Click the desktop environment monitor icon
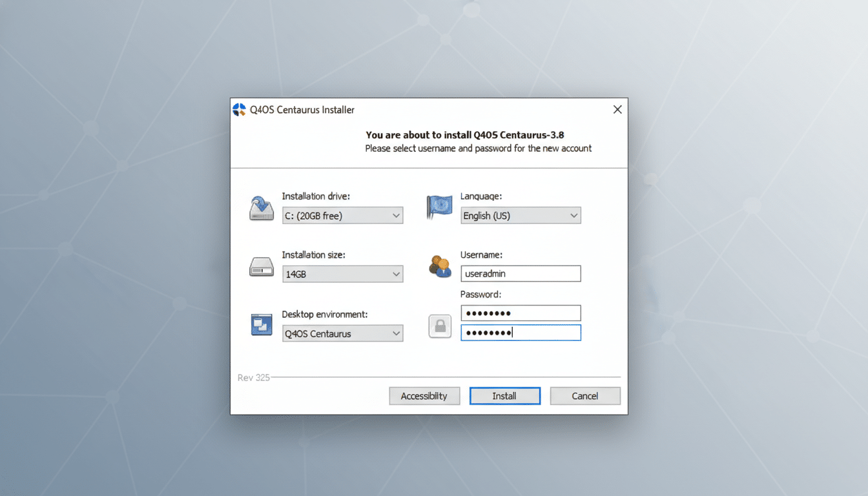This screenshot has width=868, height=496. pos(261,326)
